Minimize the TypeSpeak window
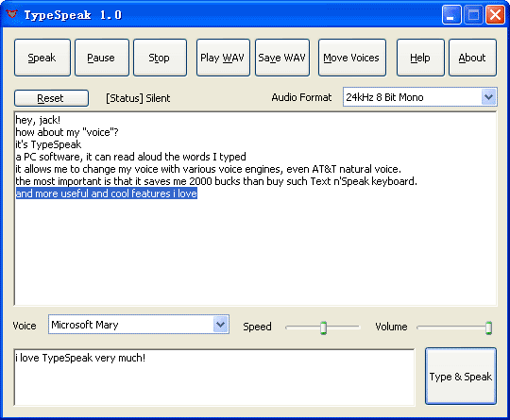This screenshot has height=420, width=510. pyautogui.click(x=451, y=14)
